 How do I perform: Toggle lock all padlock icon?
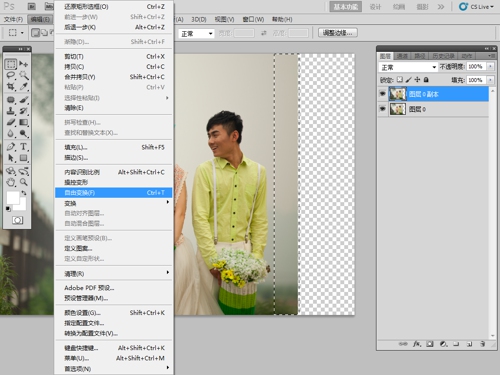pos(426,80)
